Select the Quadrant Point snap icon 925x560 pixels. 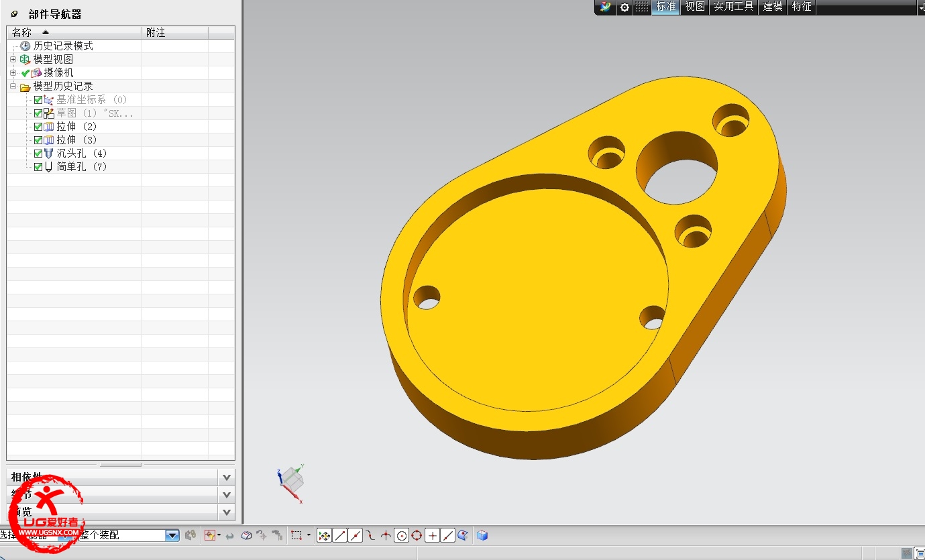click(417, 535)
